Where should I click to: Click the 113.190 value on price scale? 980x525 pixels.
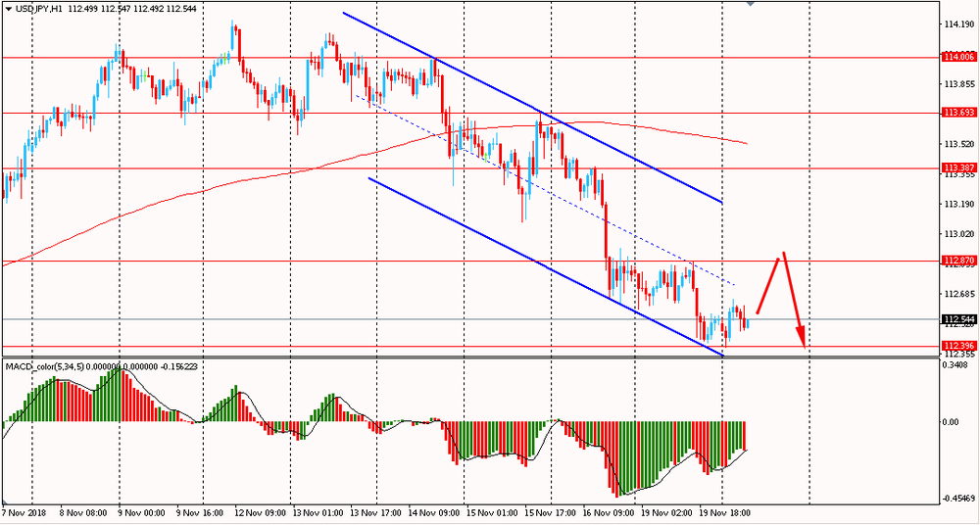click(959, 205)
